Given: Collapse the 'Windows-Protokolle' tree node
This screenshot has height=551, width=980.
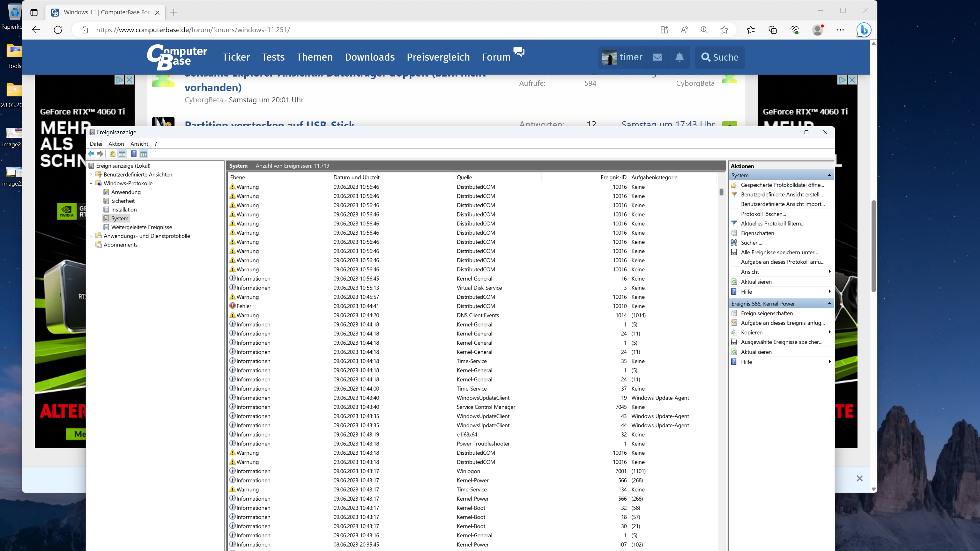Looking at the screenshot, I should click(91, 183).
